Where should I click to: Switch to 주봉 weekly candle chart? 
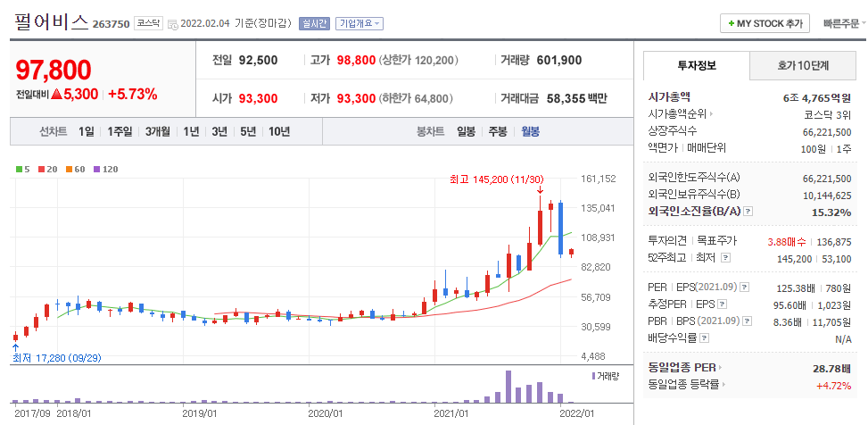498,132
